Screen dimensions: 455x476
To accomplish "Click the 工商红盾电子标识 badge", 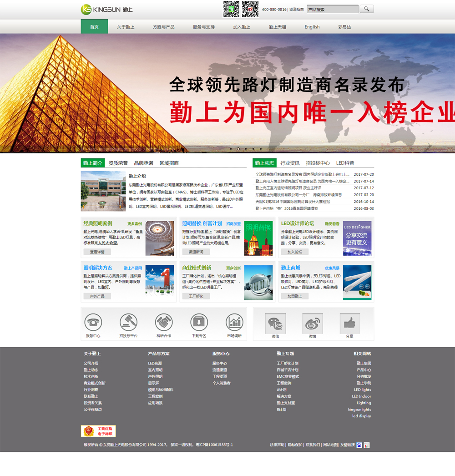I will click(98, 431).
